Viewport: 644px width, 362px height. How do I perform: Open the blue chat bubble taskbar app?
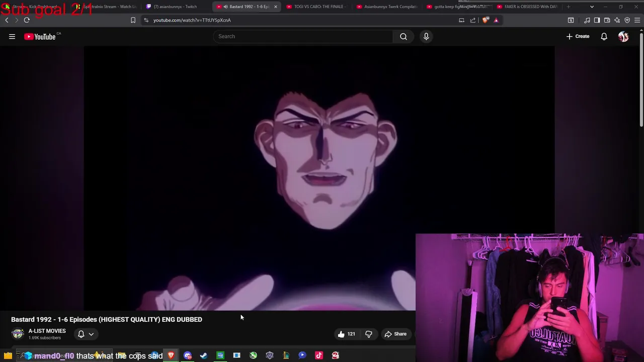click(302, 355)
